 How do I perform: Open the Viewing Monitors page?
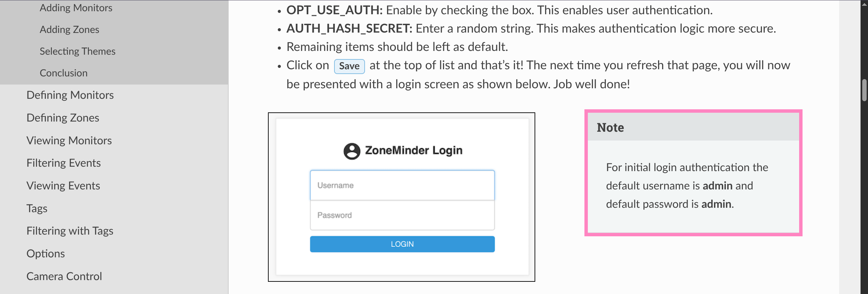point(69,141)
